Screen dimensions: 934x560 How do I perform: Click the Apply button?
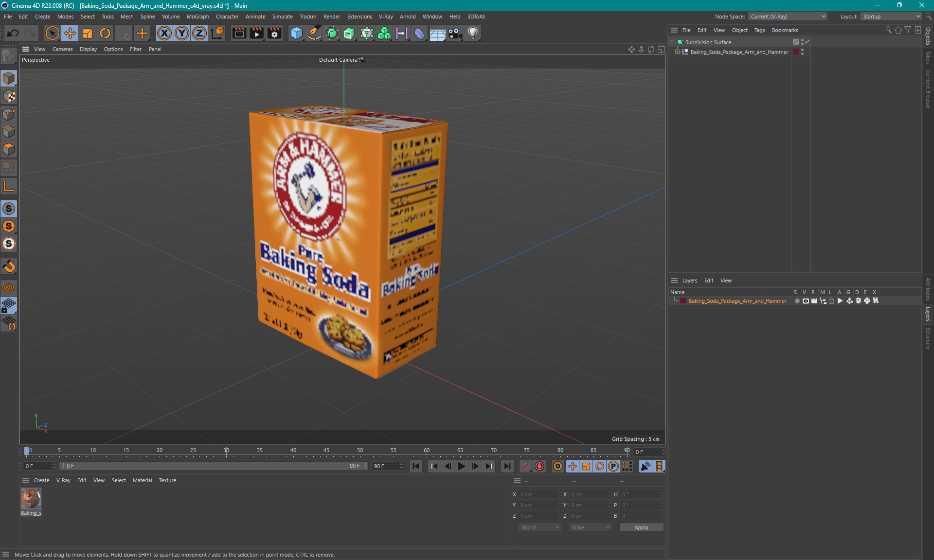pyautogui.click(x=641, y=527)
